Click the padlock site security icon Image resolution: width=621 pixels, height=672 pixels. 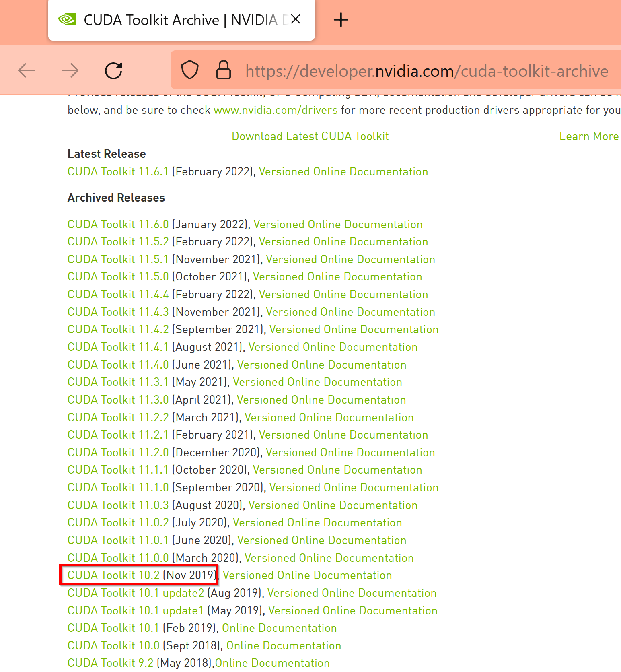click(224, 70)
